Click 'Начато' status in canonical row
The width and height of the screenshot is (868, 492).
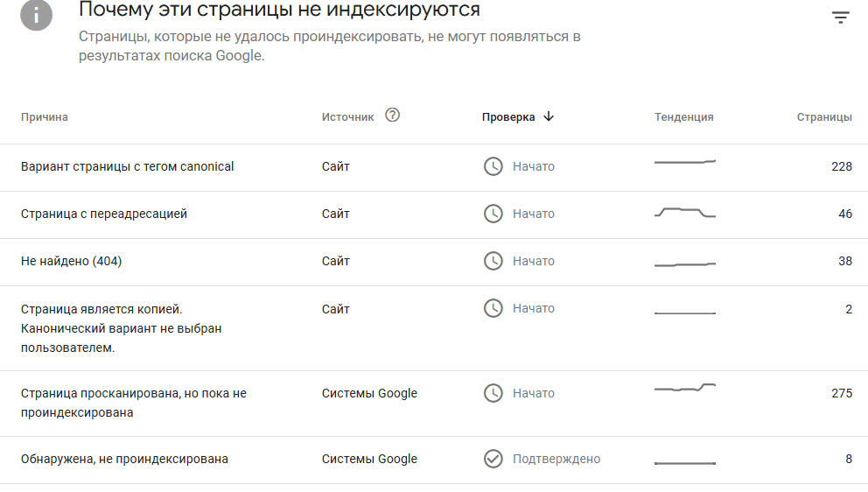click(534, 166)
